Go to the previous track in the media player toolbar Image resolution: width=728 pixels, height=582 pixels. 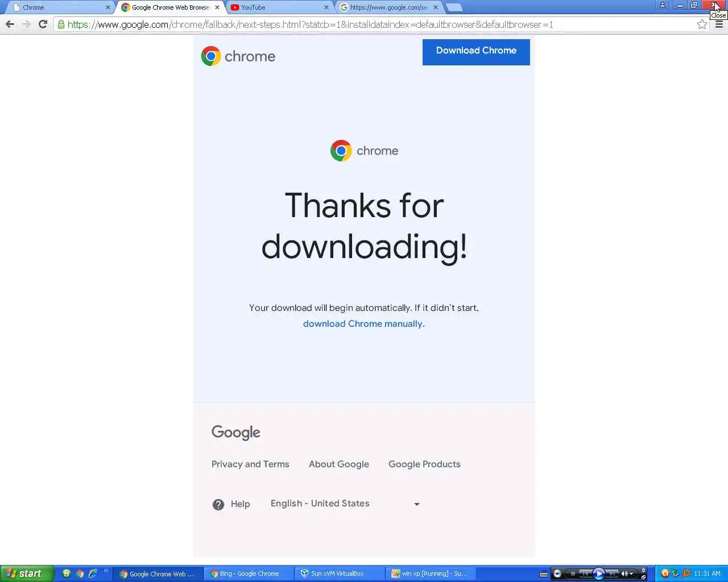click(x=585, y=573)
